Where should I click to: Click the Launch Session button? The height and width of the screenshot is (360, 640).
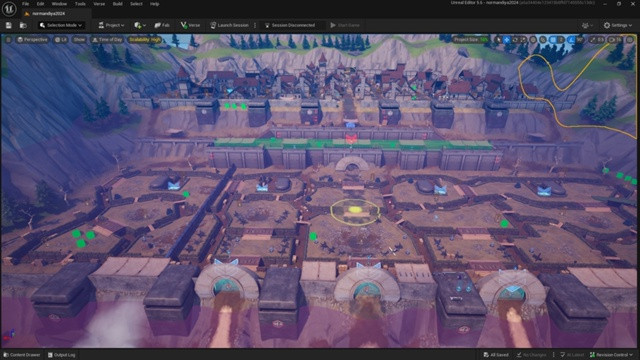pos(229,25)
